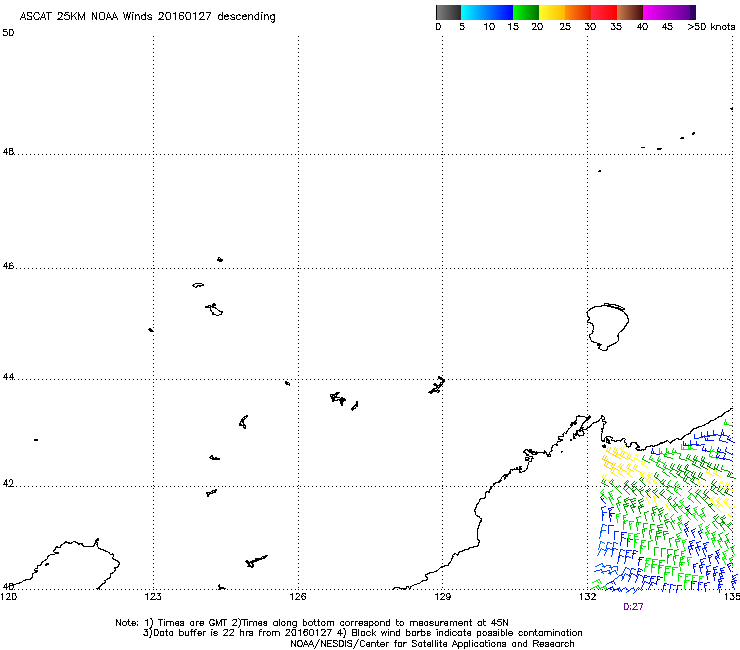This screenshot has width=740, height=650.
Task: Click the '>50 knots' legend label
Action: coord(711,27)
